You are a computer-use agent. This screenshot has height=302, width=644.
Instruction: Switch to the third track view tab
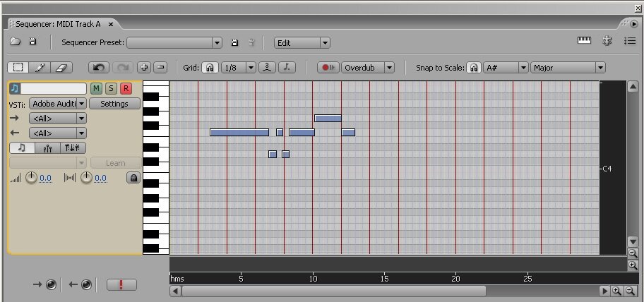[73, 147]
